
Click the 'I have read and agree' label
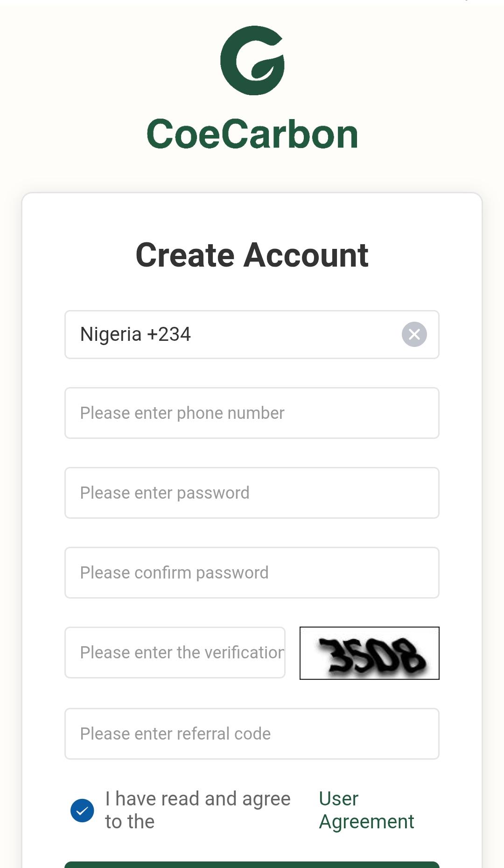click(x=197, y=810)
